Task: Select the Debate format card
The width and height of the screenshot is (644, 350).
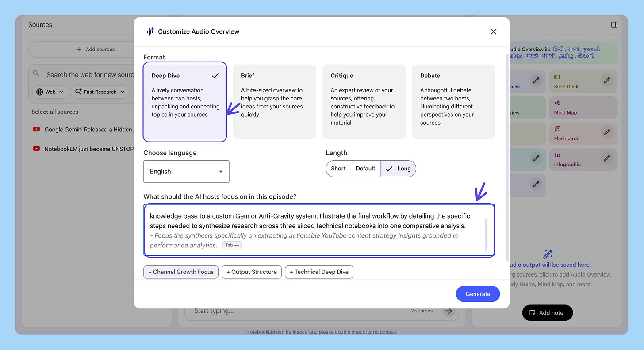Action: (453, 102)
